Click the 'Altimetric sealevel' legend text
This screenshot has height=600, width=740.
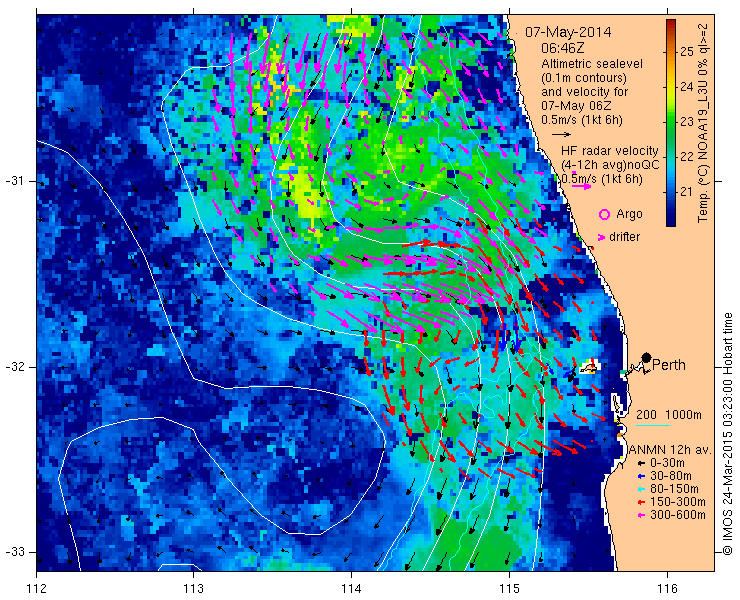pyautogui.click(x=592, y=63)
